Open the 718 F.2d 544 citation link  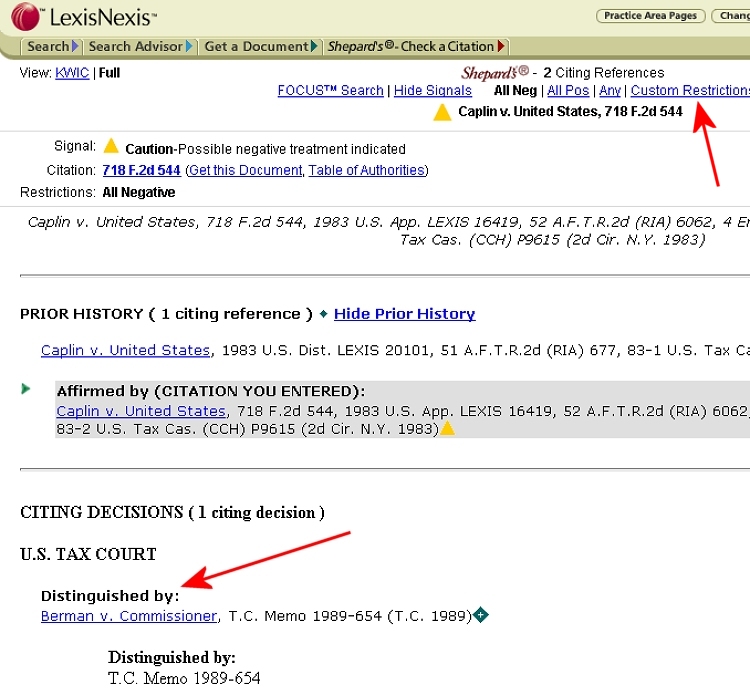141,170
